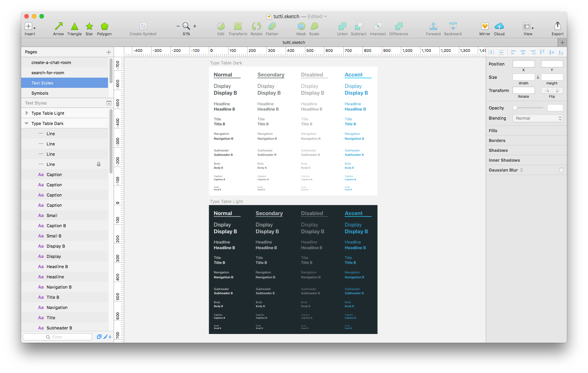
Task: Change the Gaussian Blur type stepper
Action: point(521,170)
